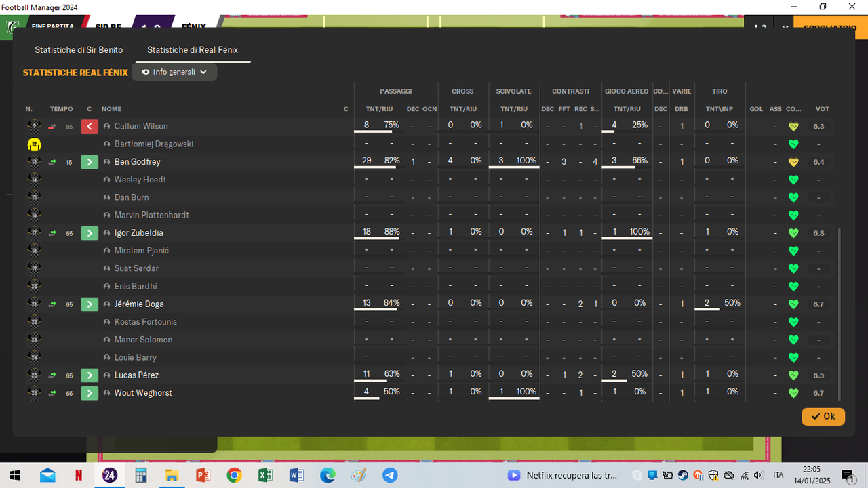868x488 pixels.
Task: Click Wout Weghorst's substitution arrows icon
Action: click(x=52, y=393)
